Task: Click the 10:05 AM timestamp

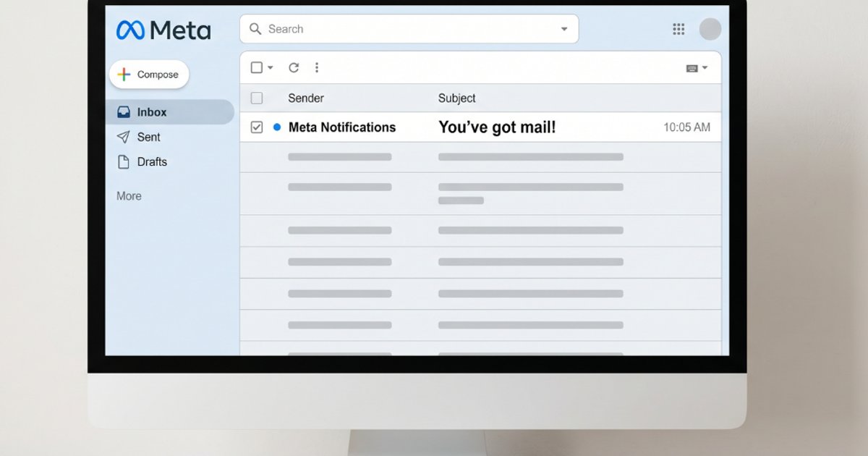Action: (x=687, y=127)
